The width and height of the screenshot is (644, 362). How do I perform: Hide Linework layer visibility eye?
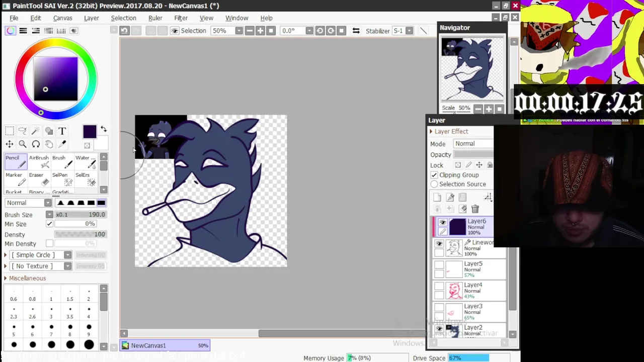click(x=439, y=244)
